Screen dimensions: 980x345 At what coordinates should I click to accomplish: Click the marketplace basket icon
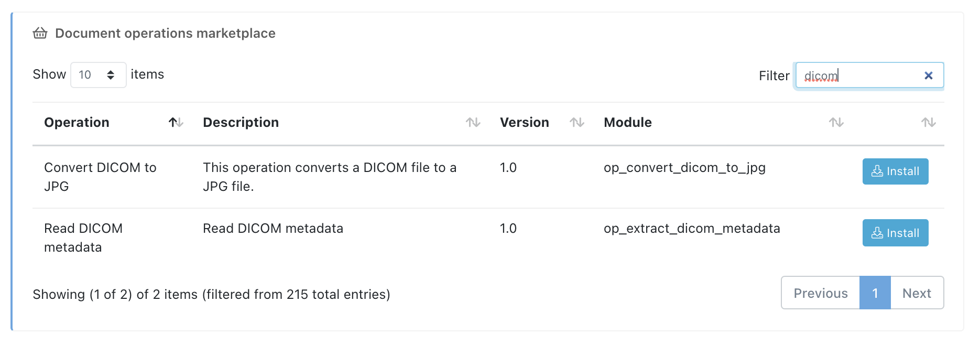40,34
